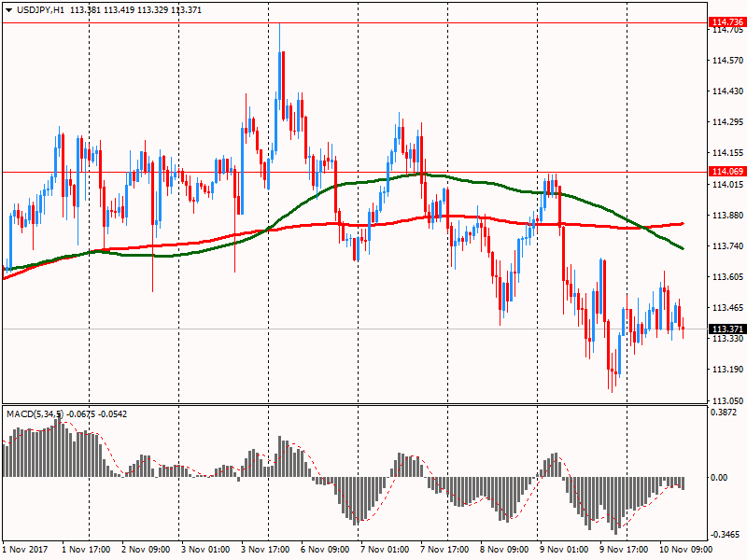This screenshot has height=560, width=747.
Task: Click the 113.190 price scale value
Action: click(727, 369)
